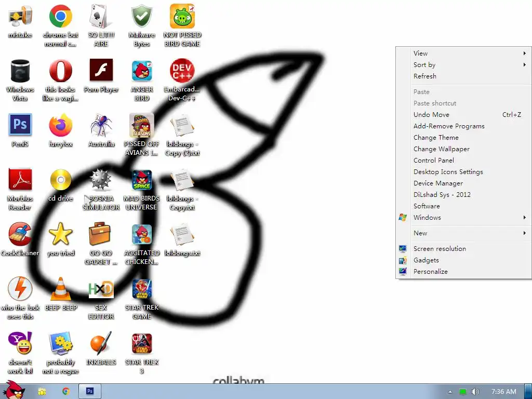The height and width of the screenshot is (399, 532).
Task: Open the volume speaker tray icon
Action: click(475, 392)
